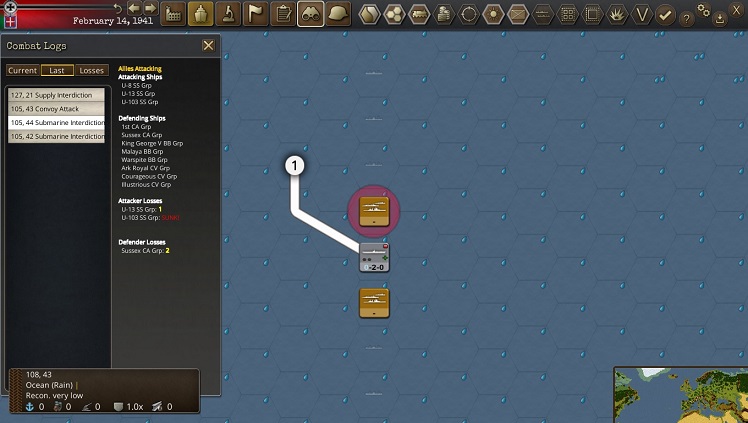Viewport: 748px width, 423px height.
Task: Click the iron cross emblem icon
Action: (10, 7)
